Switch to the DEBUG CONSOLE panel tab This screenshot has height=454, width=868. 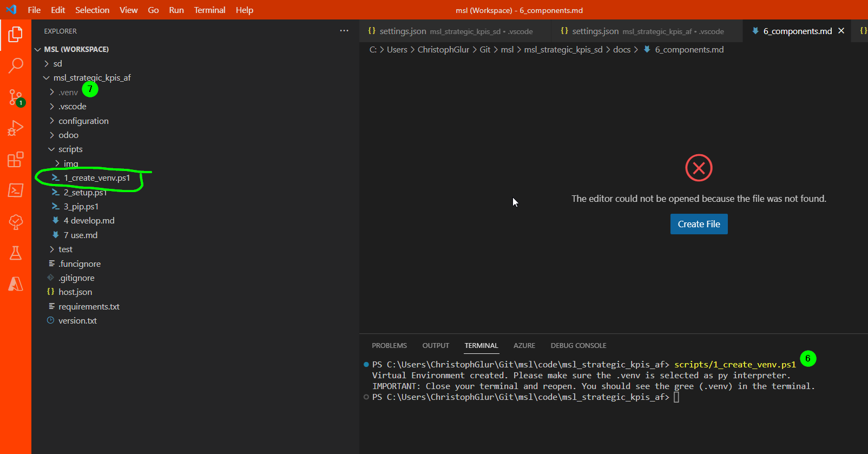(x=578, y=345)
